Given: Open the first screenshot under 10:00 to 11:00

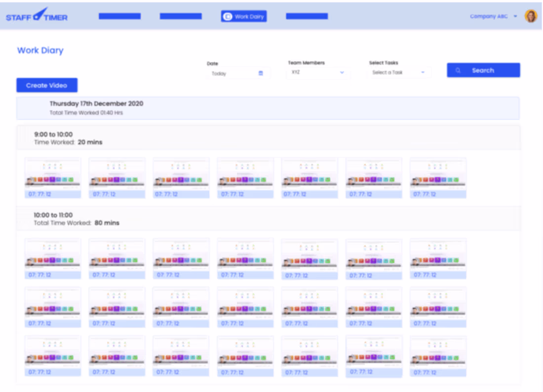Looking at the screenshot, I should coord(53,258).
